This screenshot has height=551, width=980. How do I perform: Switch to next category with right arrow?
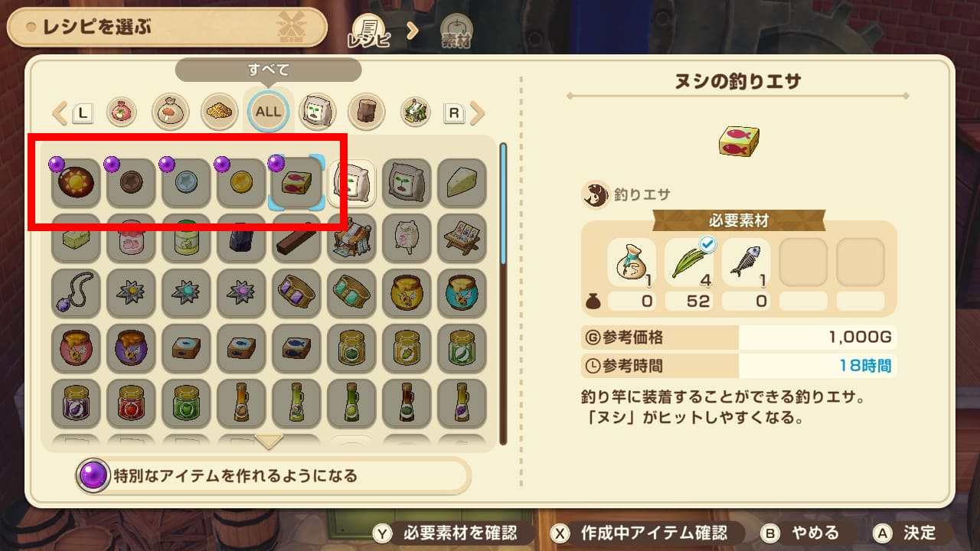click(x=478, y=114)
